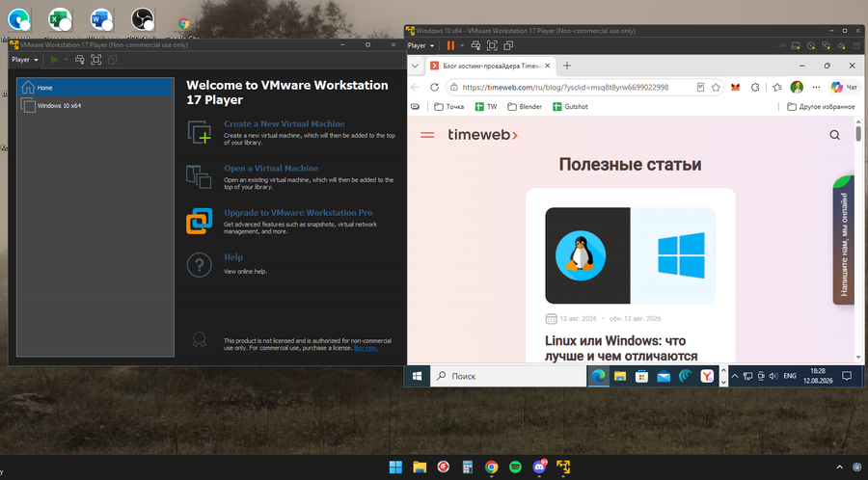868x480 pixels.
Task: Click the CD/DVD drive device icon in the VM toolbar
Action: tap(811, 46)
